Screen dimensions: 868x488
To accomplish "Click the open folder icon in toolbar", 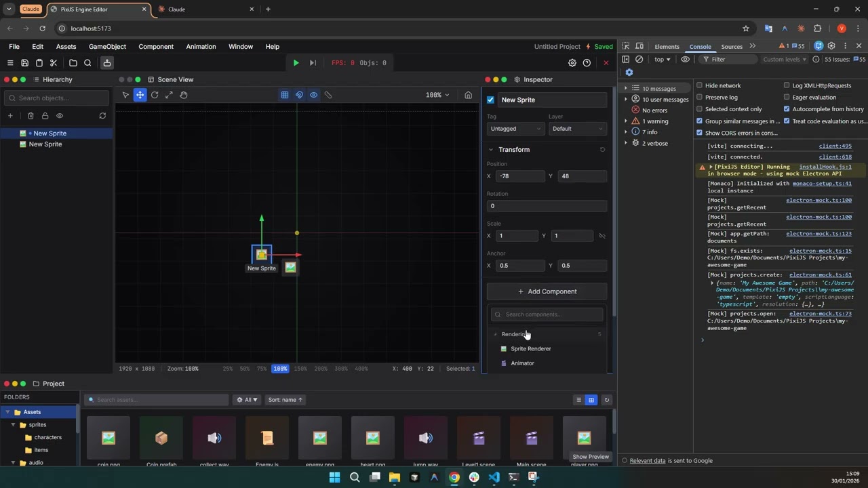I will click(73, 63).
